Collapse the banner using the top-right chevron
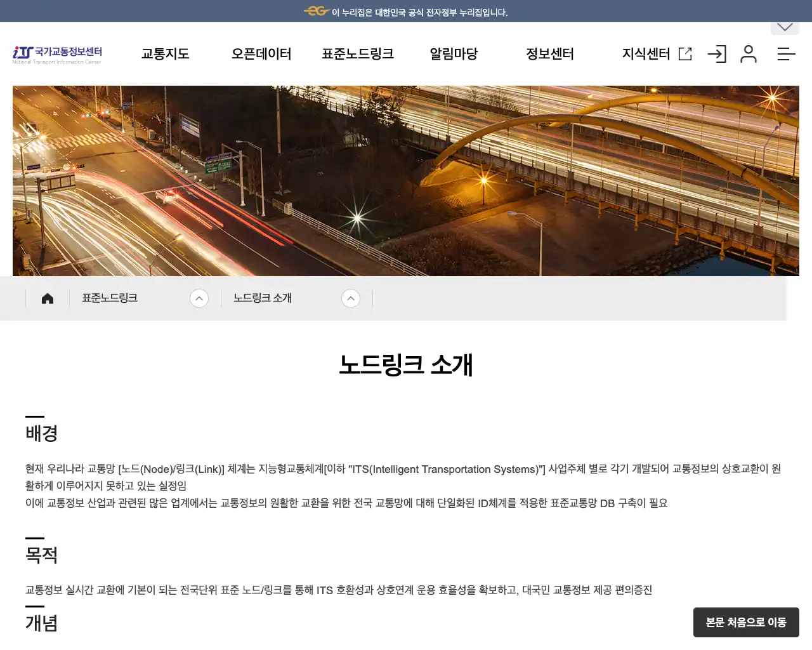The image size is (812, 650). click(x=785, y=26)
